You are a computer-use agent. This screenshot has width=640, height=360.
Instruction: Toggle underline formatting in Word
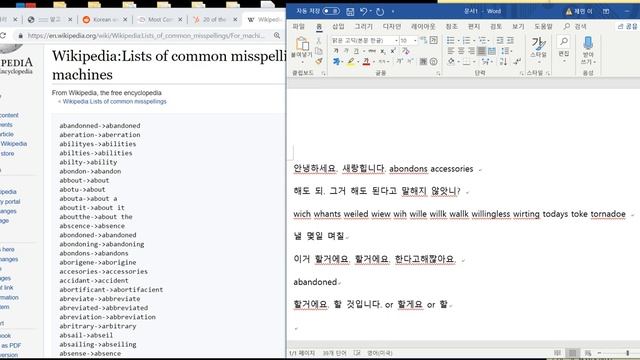click(x=356, y=51)
